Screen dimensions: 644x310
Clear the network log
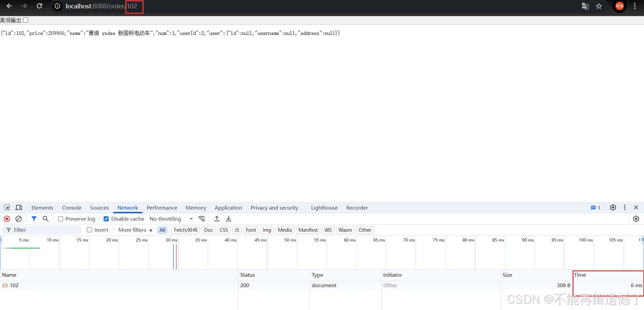(x=19, y=219)
